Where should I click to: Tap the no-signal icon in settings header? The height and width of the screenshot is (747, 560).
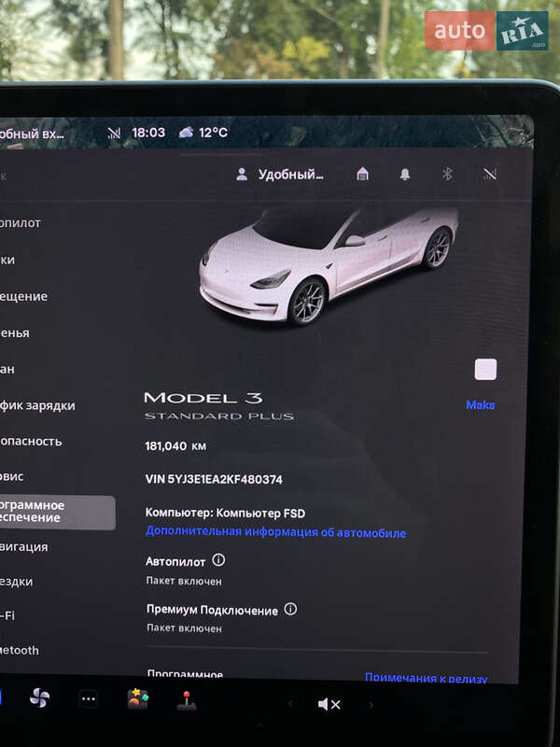490,174
